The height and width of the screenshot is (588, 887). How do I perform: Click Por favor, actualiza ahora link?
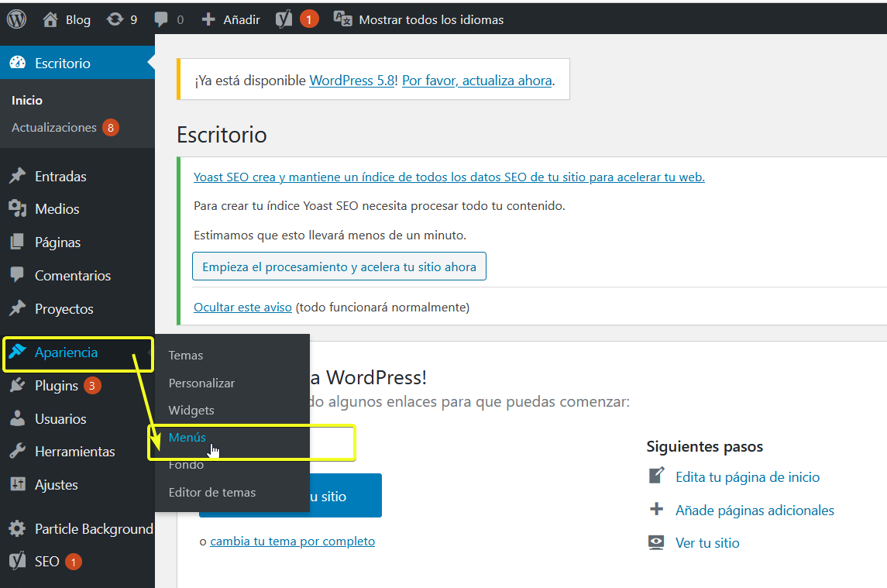tap(477, 81)
